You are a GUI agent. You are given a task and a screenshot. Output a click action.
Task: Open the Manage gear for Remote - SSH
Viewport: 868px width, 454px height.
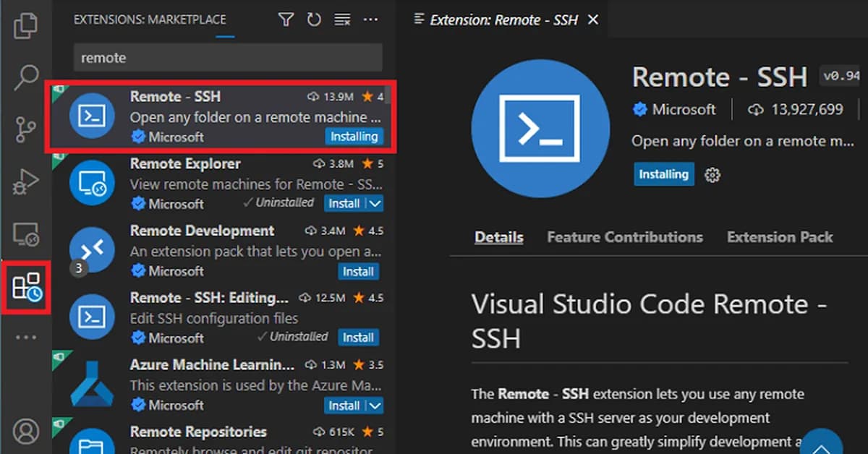pos(712,174)
